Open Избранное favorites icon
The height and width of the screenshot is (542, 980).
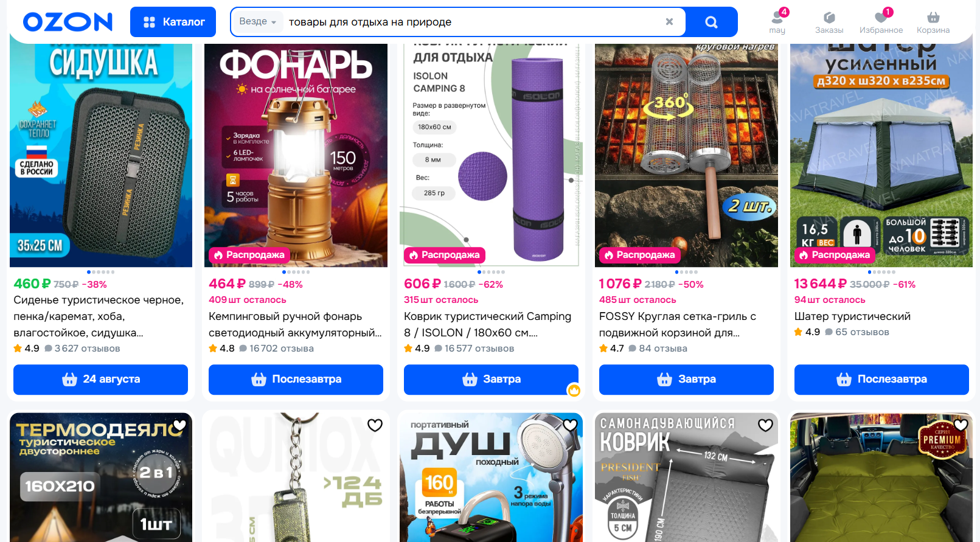point(881,22)
